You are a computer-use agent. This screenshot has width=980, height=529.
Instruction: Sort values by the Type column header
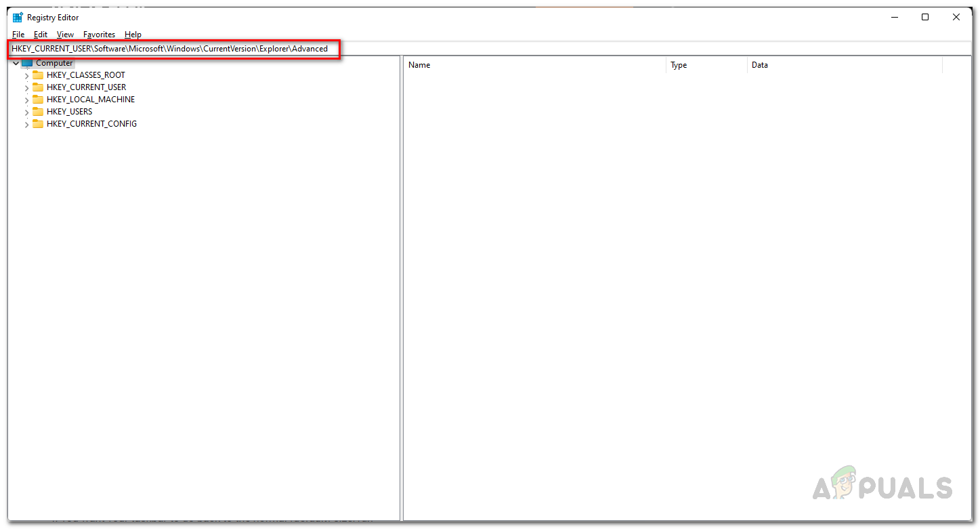click(706, 65)
